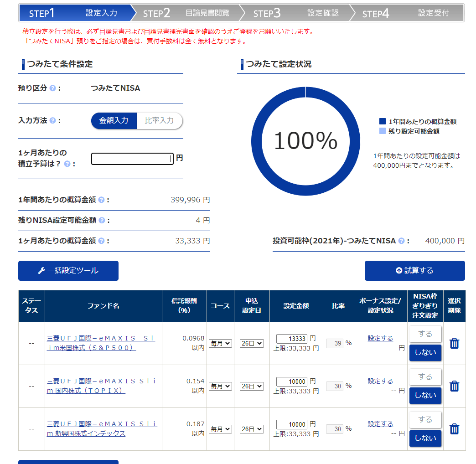Open 26日 date dropdown for 新興国株式 fund
This screenshot has height=464, width=476.
pyautogui.click(x=252, y=429)
